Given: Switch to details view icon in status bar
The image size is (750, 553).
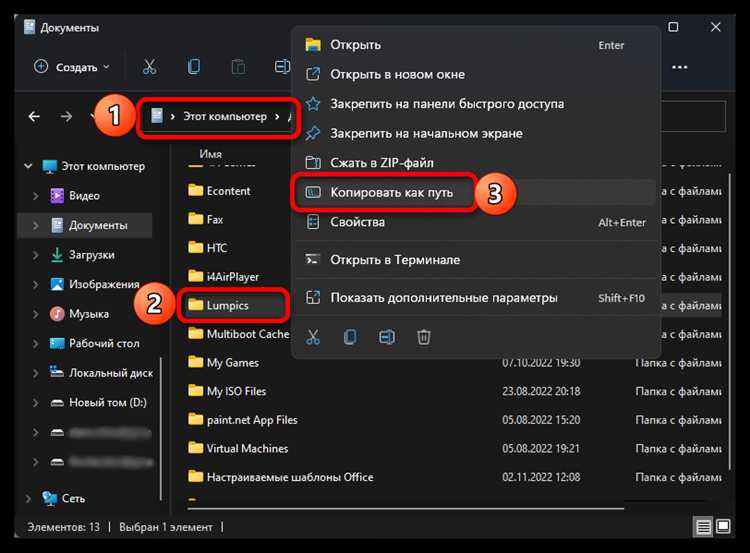Looking at the screenshot, I should tap(704, 527).
